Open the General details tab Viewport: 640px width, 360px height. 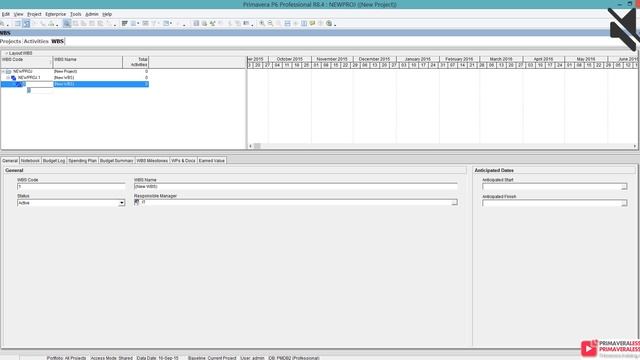pos(10,161)
